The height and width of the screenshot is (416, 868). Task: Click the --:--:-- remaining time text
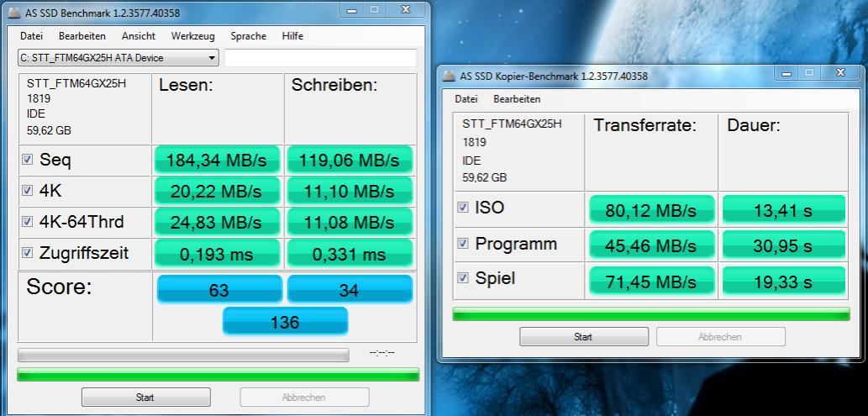(382, 353)
